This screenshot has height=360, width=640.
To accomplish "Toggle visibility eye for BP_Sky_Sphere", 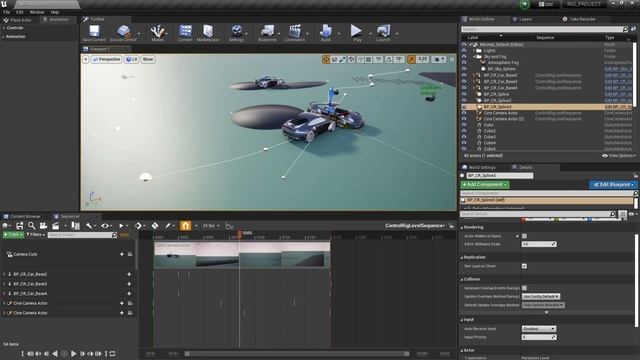I will pos(464,69).
